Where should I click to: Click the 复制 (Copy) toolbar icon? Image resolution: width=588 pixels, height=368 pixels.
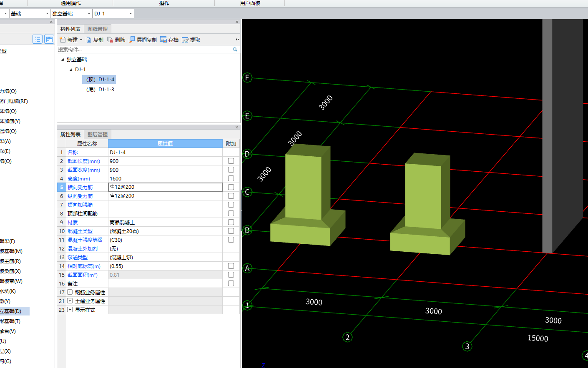click(x=88, y=40)
